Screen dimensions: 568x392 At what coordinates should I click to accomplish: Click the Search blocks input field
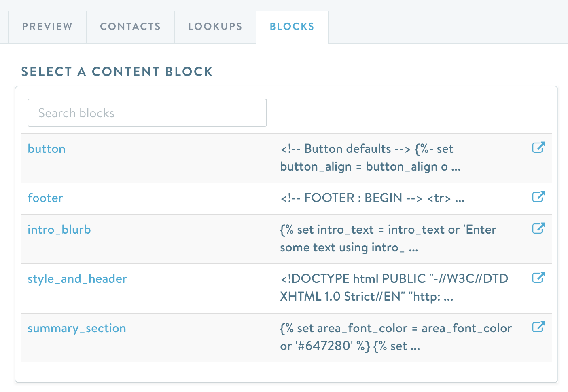pos(147,113)
